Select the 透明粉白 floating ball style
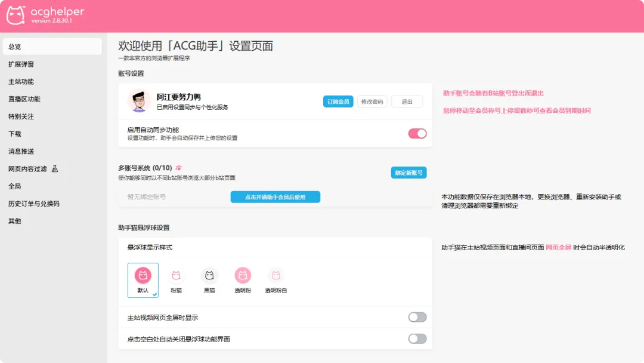644x363 pixels. click(276, 281)
